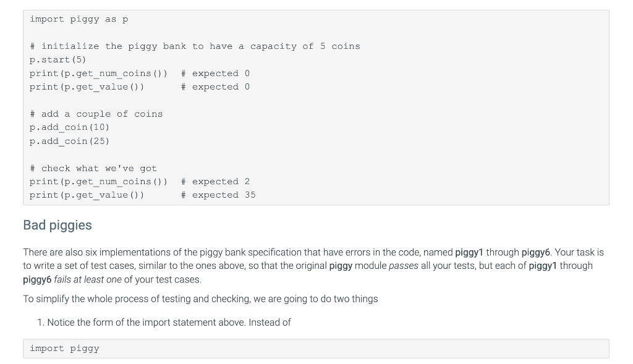Click the 'Bad piggies' heading

coord(57,225)
